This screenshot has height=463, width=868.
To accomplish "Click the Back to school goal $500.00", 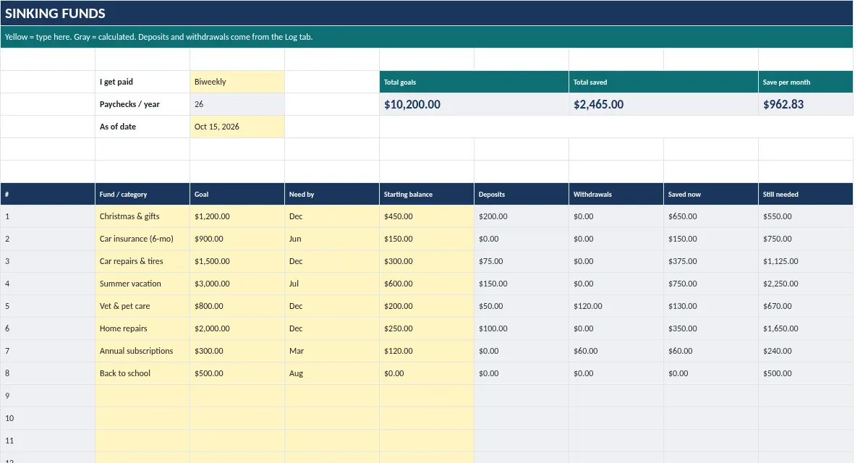I will point(237,373).
